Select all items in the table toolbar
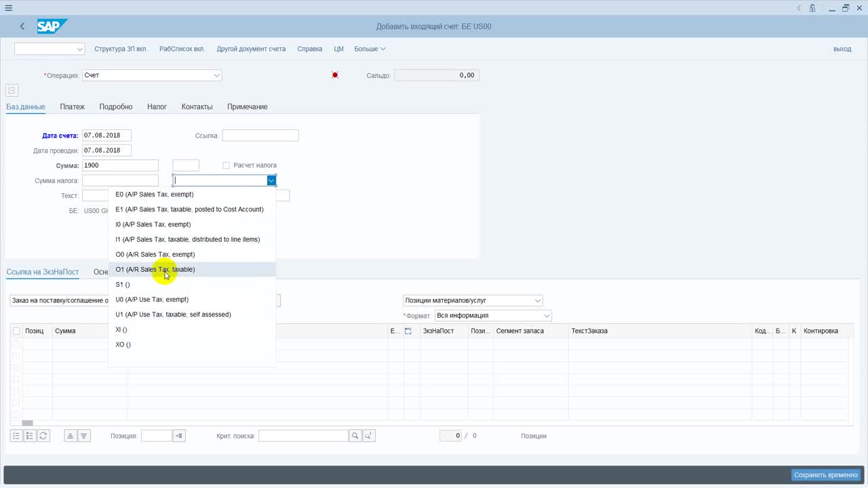This screenshot has height=488, width=868. pyautogui.click(x=16, y=436)
